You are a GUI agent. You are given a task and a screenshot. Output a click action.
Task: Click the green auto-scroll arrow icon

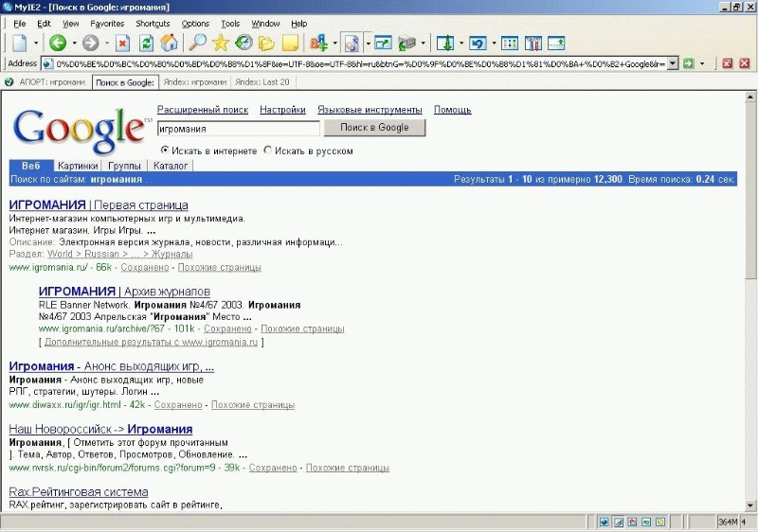click(x=444, y=44)
